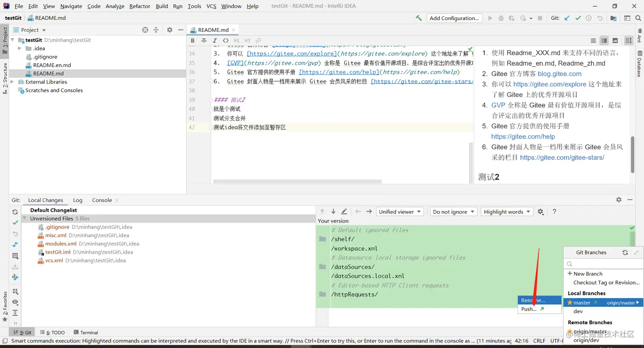Open https://gitee.com/help link in preview

pos(523,137)
